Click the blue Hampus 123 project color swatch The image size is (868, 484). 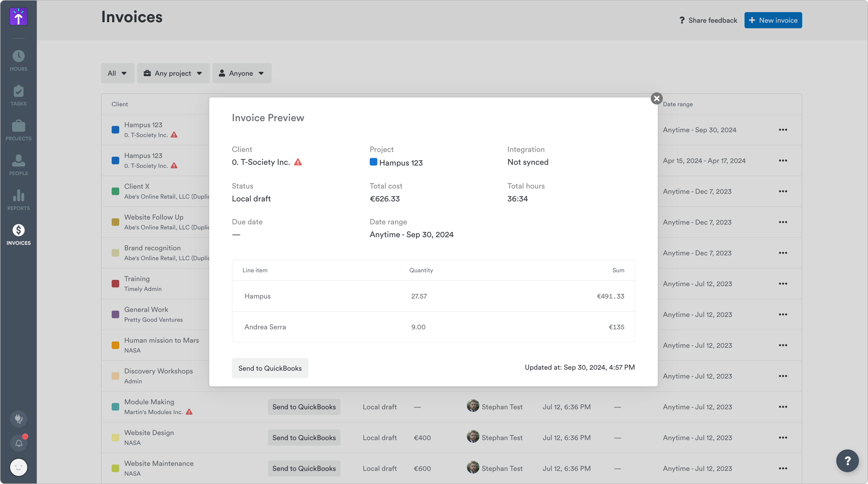point(373,162)
